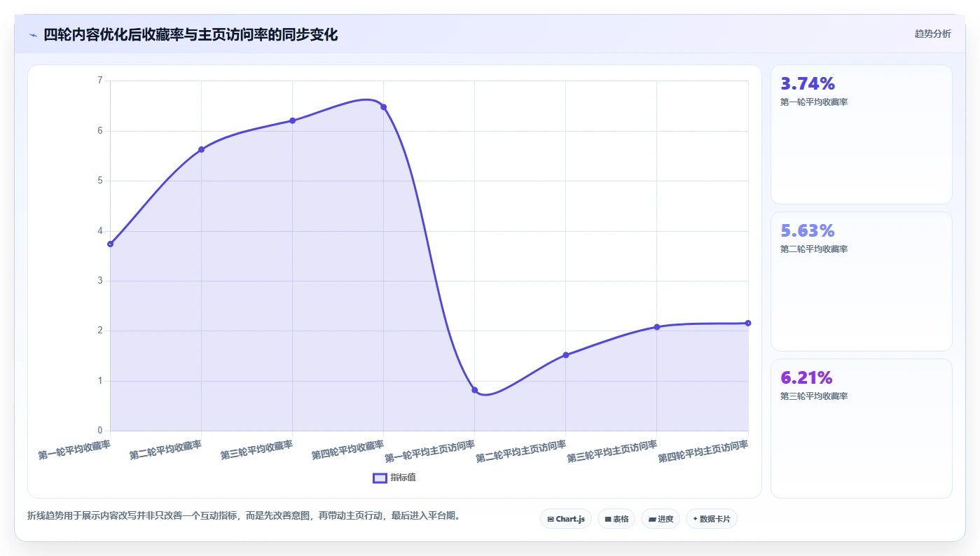Click the data point for 第一轮平均主页访问率
Screen dimensions: 980x556
pos(474,390)
